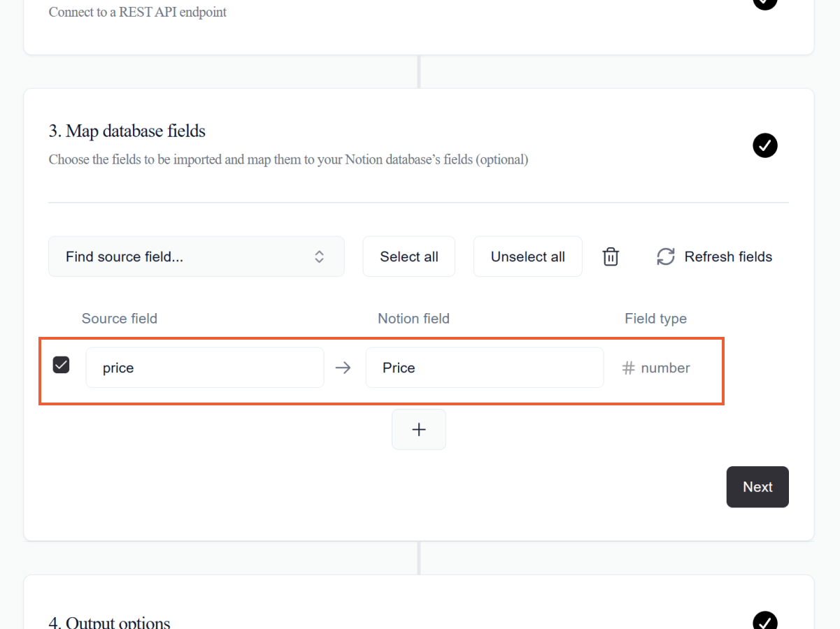Click Connect to a REST API endpoint text
Image resolution: width=840 pixels, height=629 pixels.
coord(138,12)
